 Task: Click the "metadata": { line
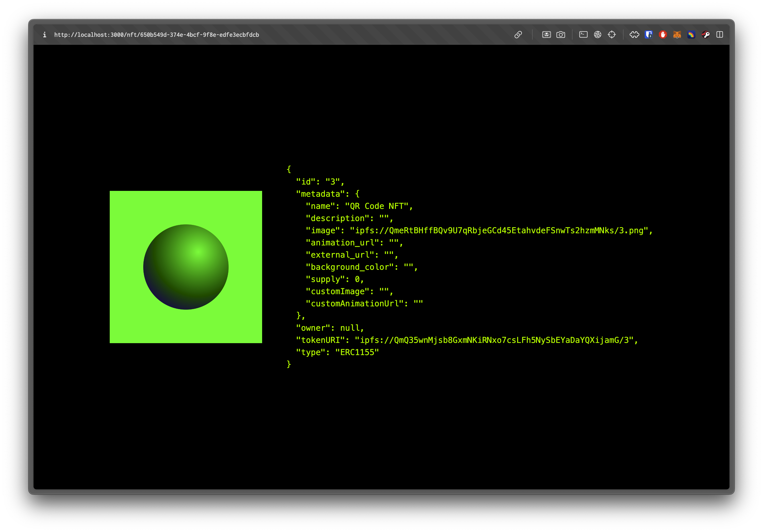[328, 194]
